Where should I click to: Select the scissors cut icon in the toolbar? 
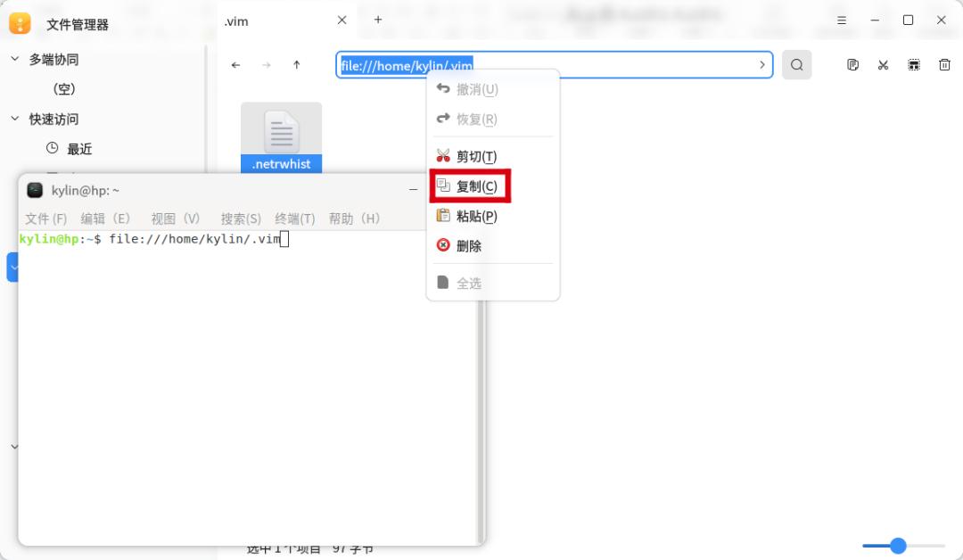[883, 64]
